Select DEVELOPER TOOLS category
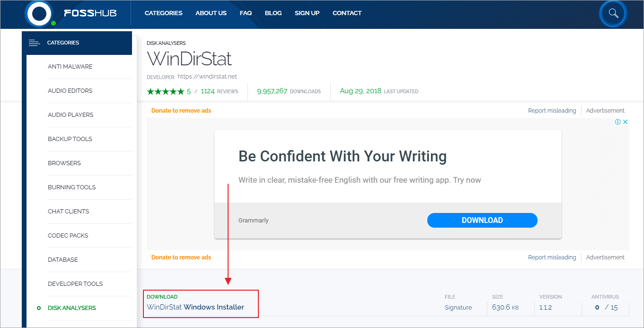The height and width of the screenshot is (328, 644). [x=75, y=284]
